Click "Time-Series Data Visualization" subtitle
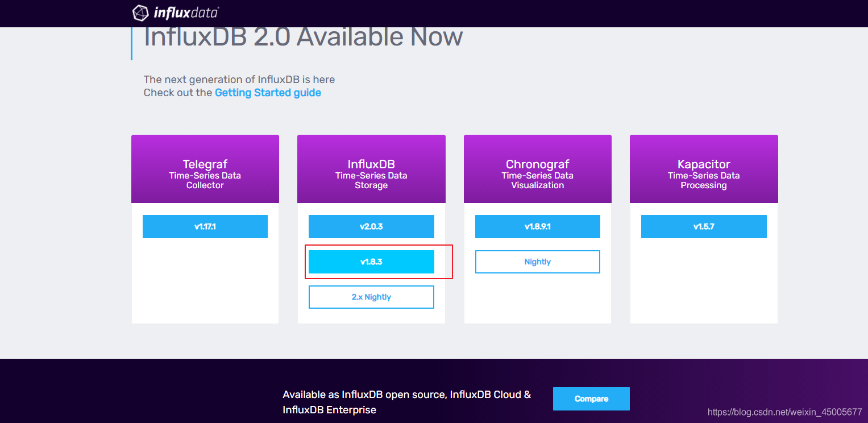This screenshot has width=868, height=423. (538, 180)
